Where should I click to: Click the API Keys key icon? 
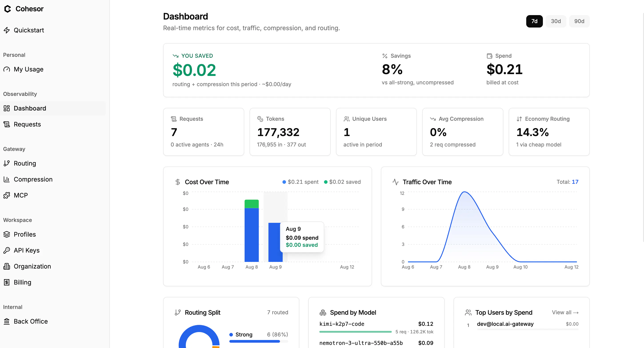point(7,250)
